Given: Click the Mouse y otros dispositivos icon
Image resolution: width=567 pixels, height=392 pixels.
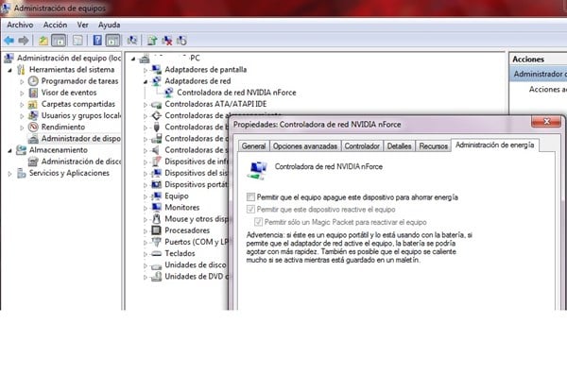Looking at the screenshot, I should 157,218.
